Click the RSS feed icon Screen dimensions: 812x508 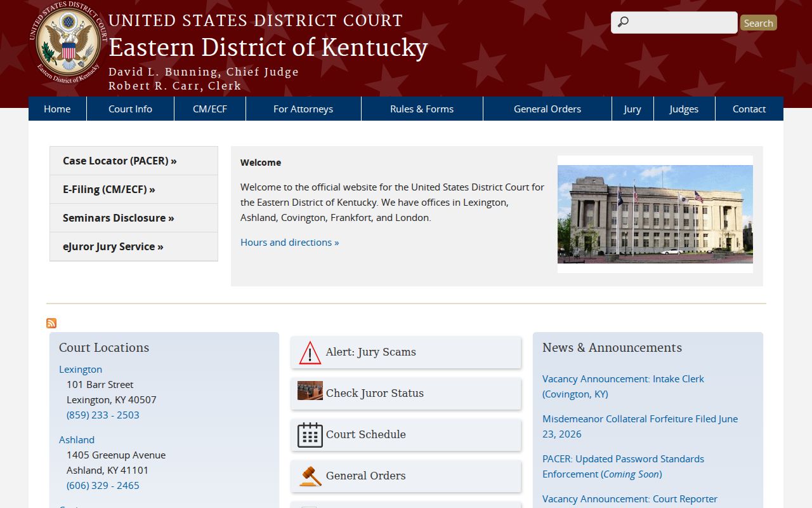[x=51, y=323]
